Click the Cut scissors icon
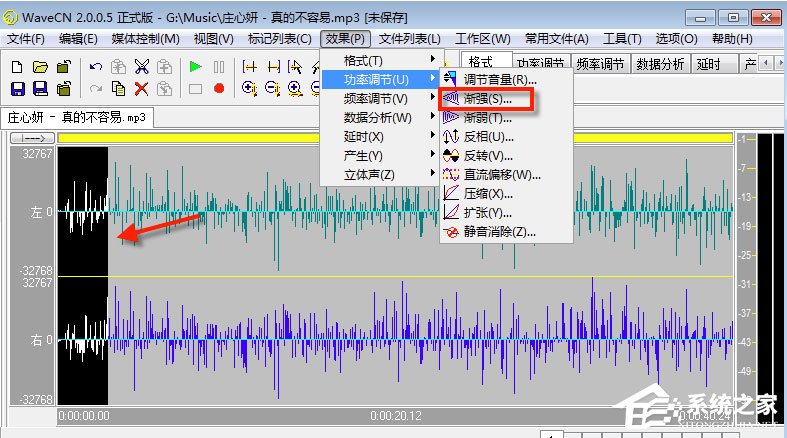 (142, 67)
